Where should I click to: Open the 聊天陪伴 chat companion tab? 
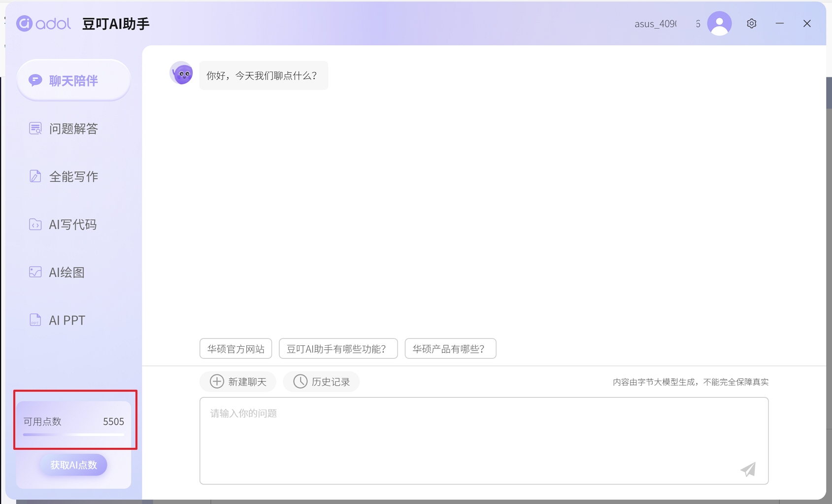click(73, 80)
